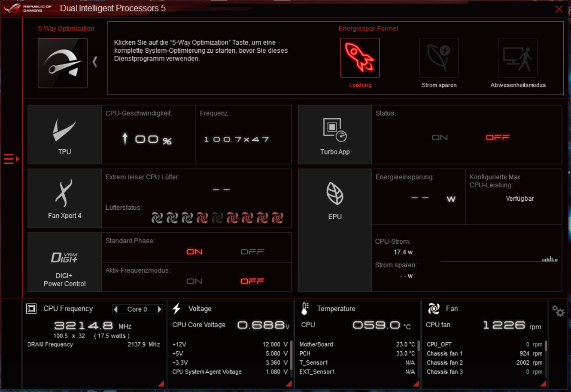Image resolution: width=571 pixels, height=392 pixels.
Task: Click the leftmost fan icon in Lüfterstatus
Action: click(x=157, y=218)
